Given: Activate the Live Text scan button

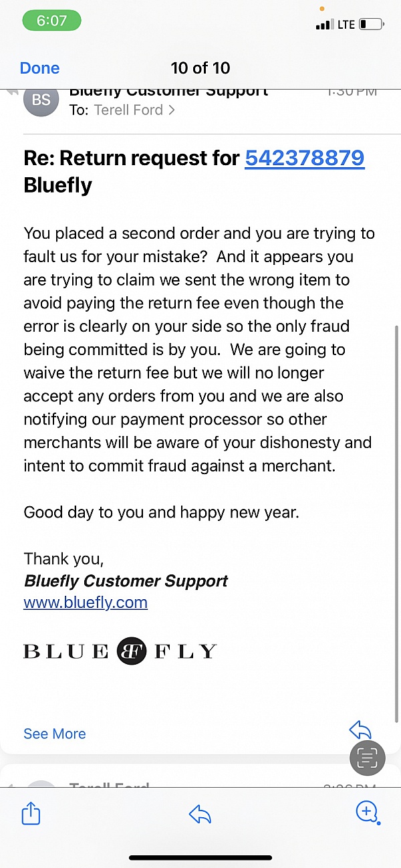Looking at the screenshot, I should click(368, 758).
